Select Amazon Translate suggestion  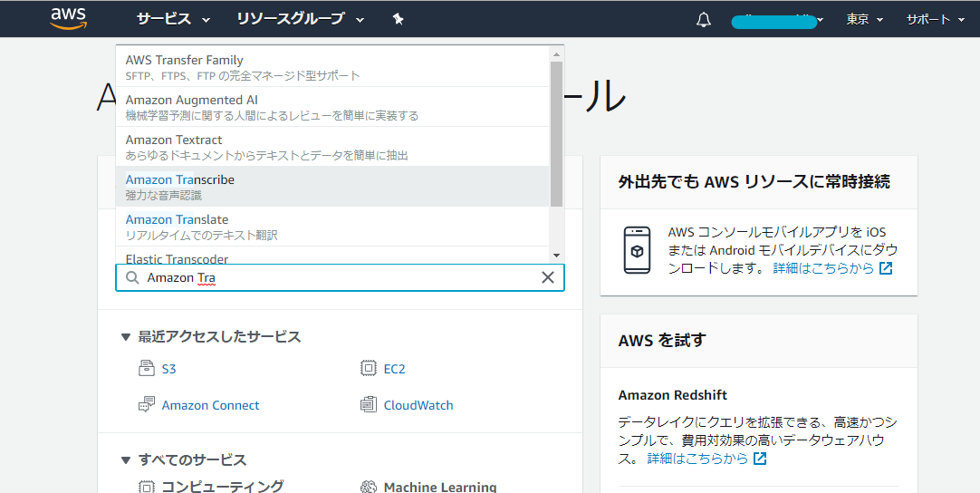[x=332, y=227]
